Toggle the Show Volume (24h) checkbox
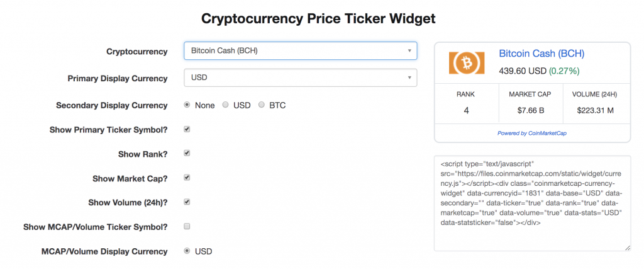This screenshot has height=269, width=644. point(187,202)
